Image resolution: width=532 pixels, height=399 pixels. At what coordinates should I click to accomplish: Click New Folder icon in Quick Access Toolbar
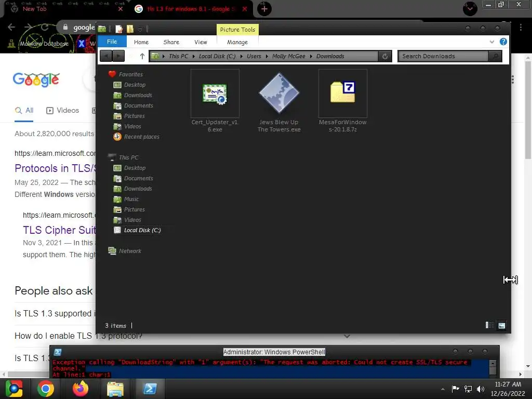coord(130,29)
